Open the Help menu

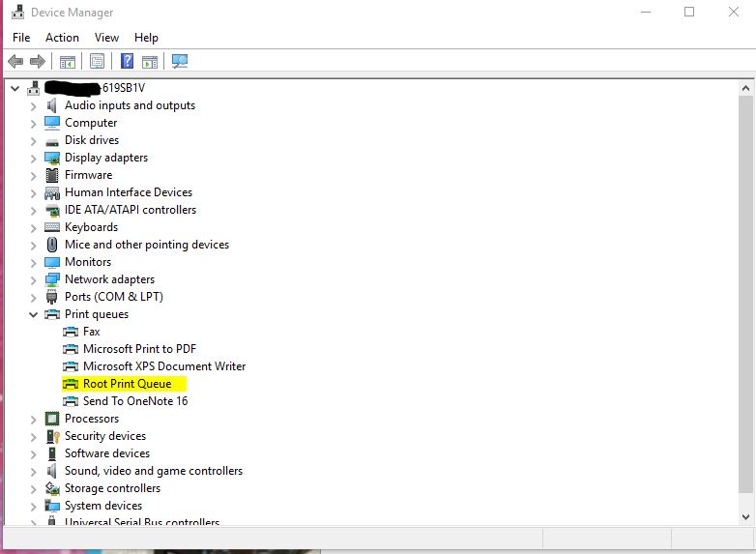pyautogui.click(x=146, y=38)
